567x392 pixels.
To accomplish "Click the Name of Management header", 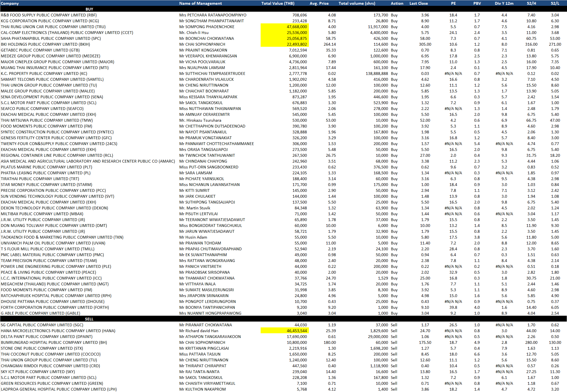I will click(x=200, y=3).
